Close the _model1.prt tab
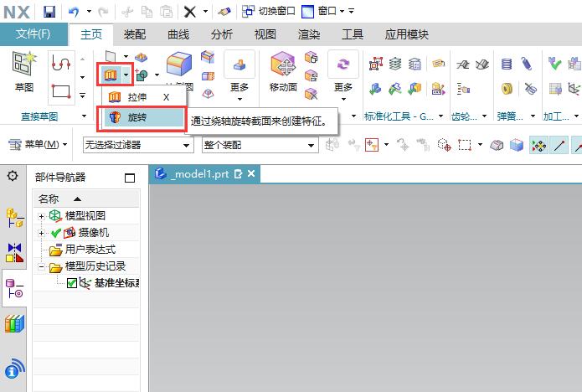 click(251, 173)
